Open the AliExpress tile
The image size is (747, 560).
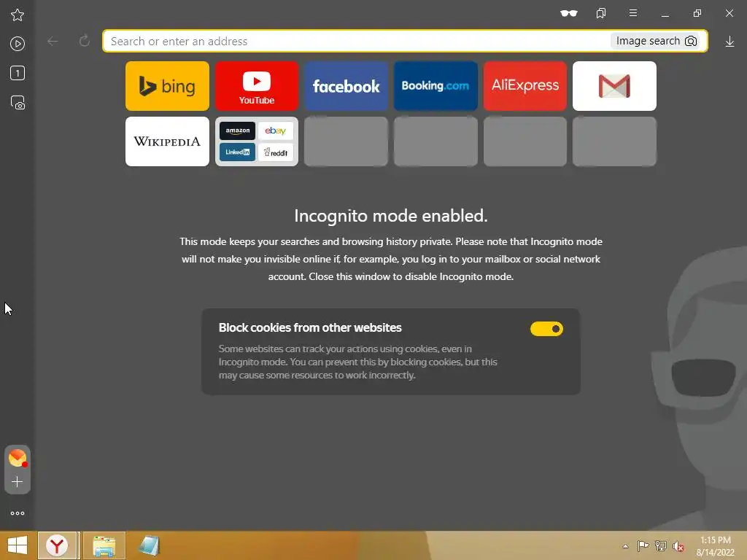pos(525,86)
